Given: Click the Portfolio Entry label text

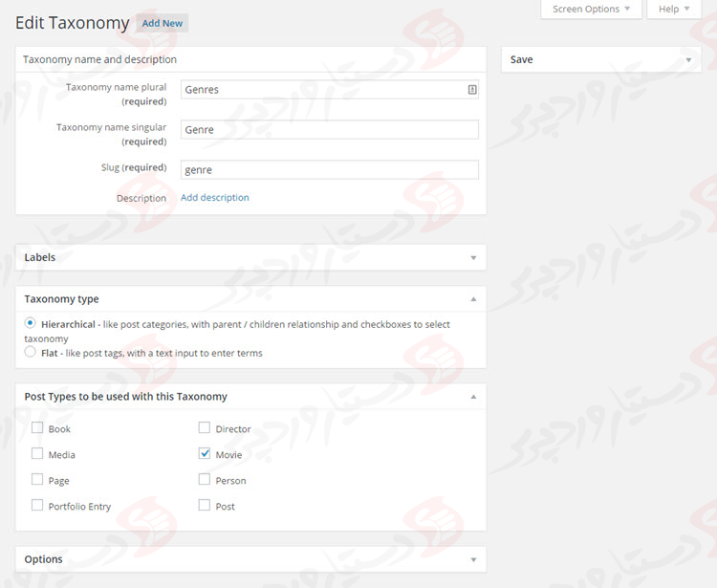Looking at the screenshot, I should pos(79,507).
